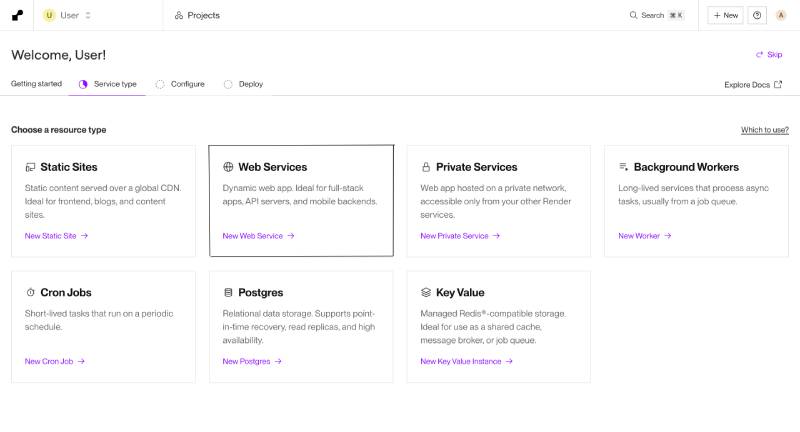Viewport: 800px width, 432px height.
Task: Switch to the Deploy step tab
Action: click(243, 84)
